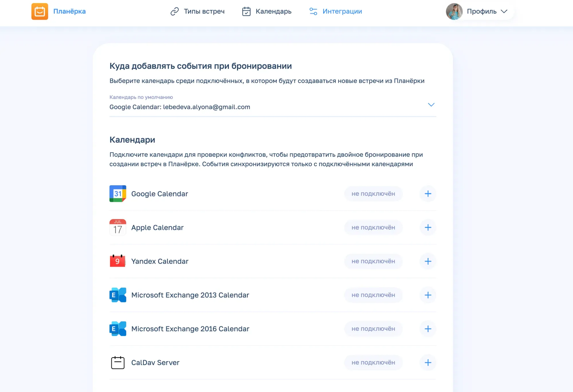573x392 pixels.
Task: Click Apple Calendar не подключён badge
Action: (x=373, y=227)
